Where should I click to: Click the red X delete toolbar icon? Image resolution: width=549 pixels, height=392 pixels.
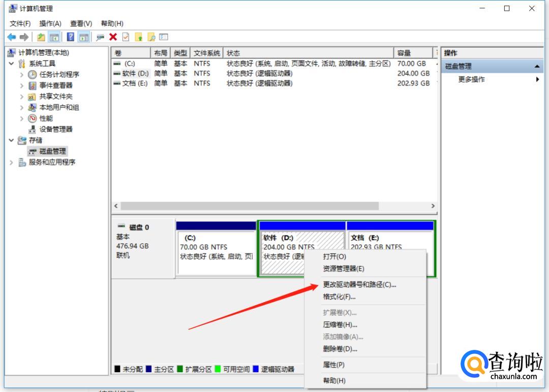click(113, 37)
